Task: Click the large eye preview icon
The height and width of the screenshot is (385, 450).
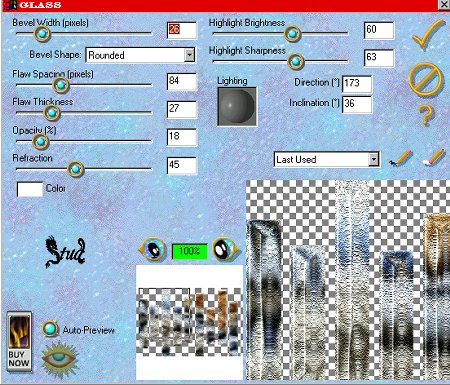Action: coord(59,360)
